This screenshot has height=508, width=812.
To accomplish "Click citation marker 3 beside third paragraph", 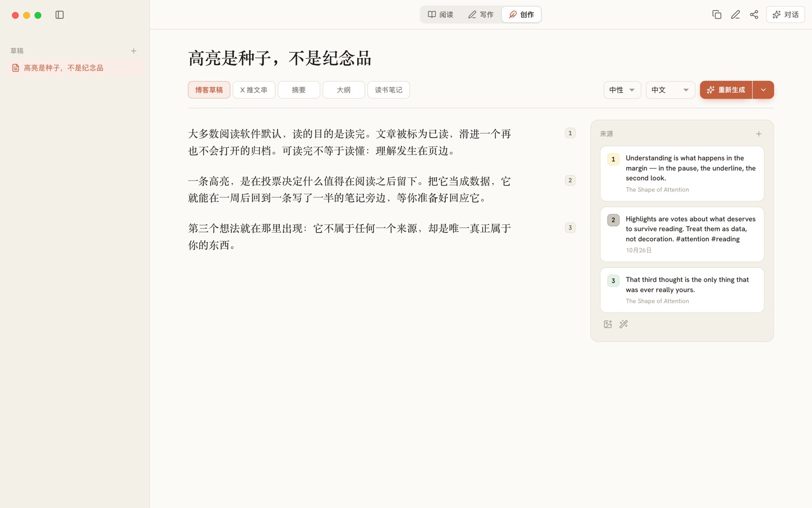I will [570, 228].
